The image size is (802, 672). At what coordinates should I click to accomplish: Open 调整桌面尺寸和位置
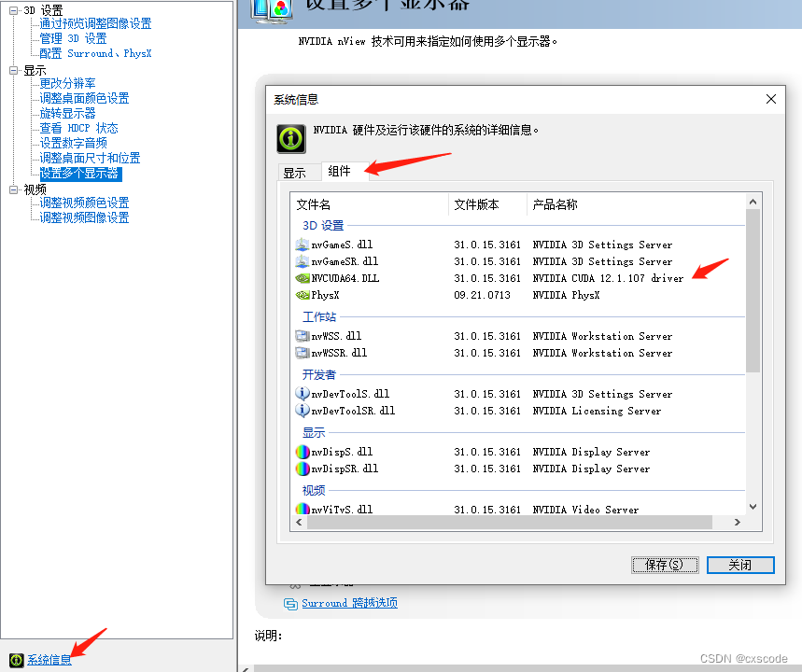point(90,158)
